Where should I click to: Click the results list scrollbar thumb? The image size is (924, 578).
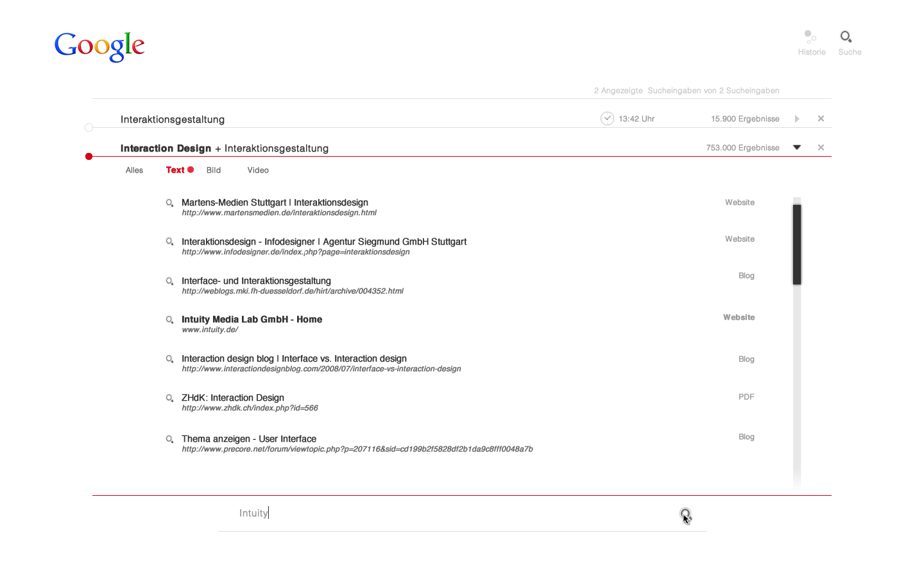pos(797,244)
